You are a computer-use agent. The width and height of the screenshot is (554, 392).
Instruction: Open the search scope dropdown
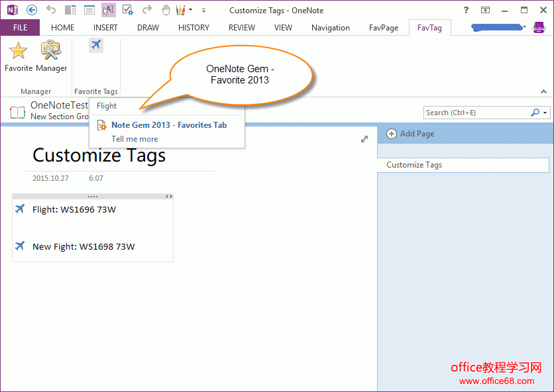coord(545,113)
